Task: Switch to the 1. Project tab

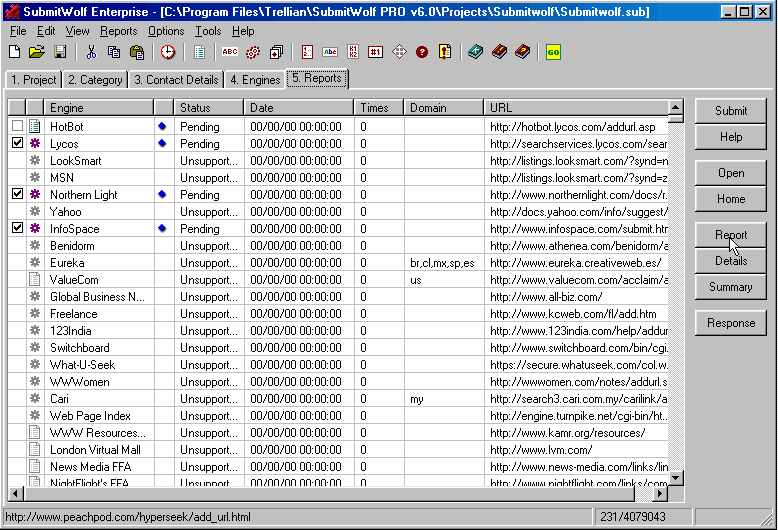Action: pos(33,80)
